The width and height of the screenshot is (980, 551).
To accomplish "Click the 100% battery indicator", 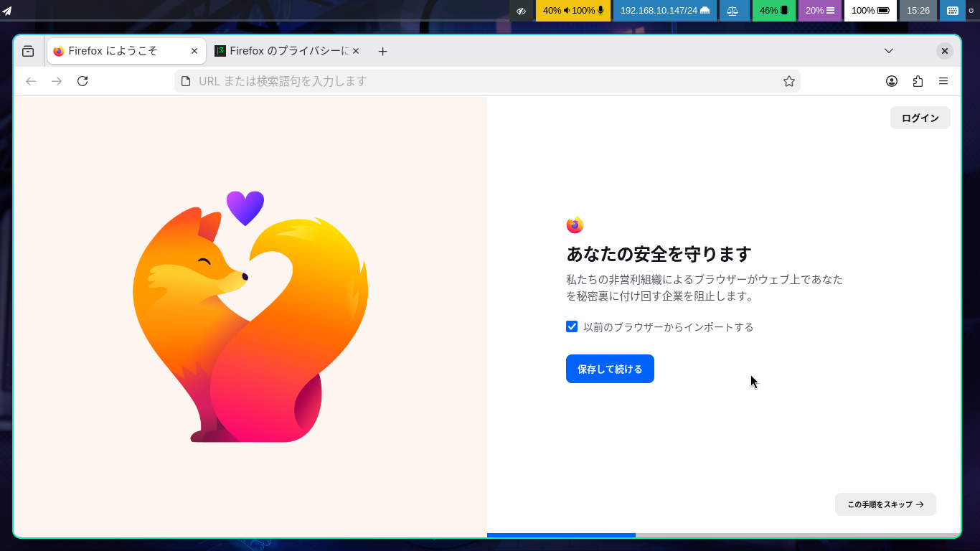I will 870,11.
